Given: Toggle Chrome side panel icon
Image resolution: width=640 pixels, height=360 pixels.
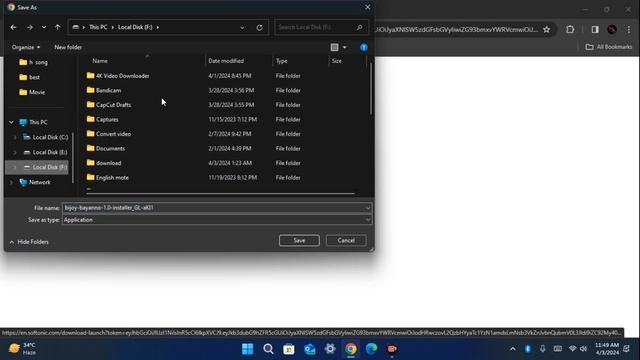Looking at the screenshot, I should 595,29.
